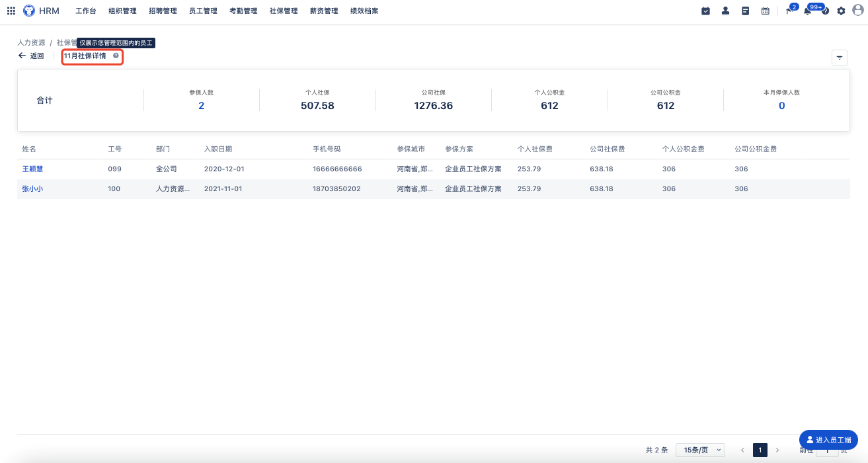The width and height of the screenshot is (868, 463).
Task: Open the user avatar menu
Action: (x=858, y=10)
